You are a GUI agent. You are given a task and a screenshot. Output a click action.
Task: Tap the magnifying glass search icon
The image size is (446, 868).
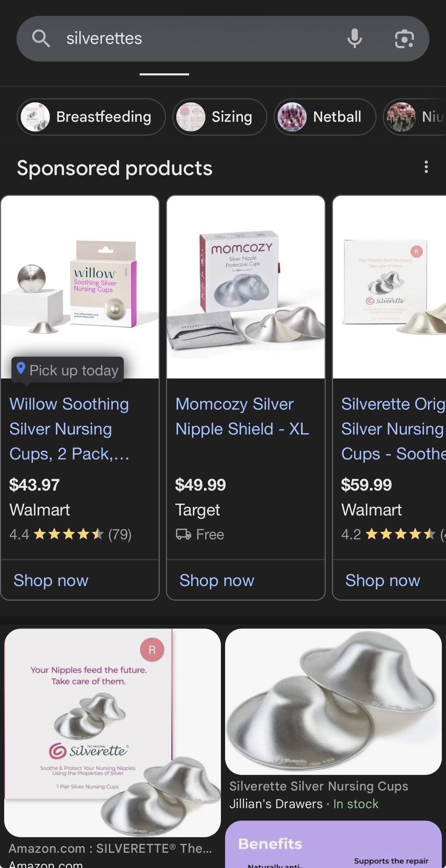(x=41, y=39)
